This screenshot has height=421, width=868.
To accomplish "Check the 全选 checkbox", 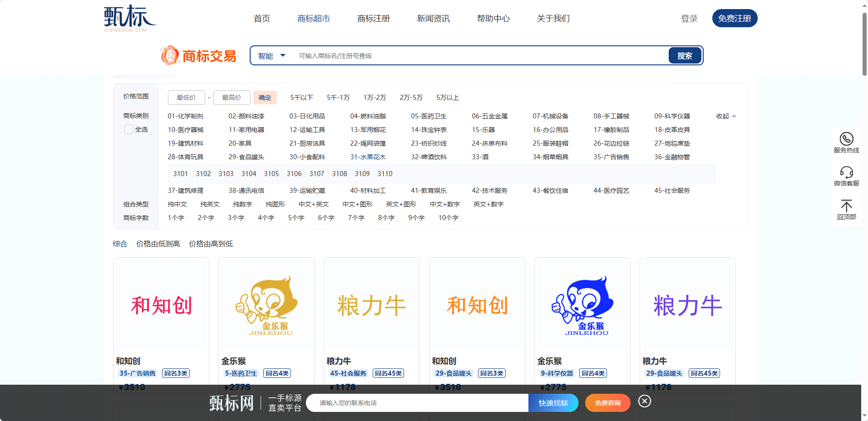I will coord(129,129).
